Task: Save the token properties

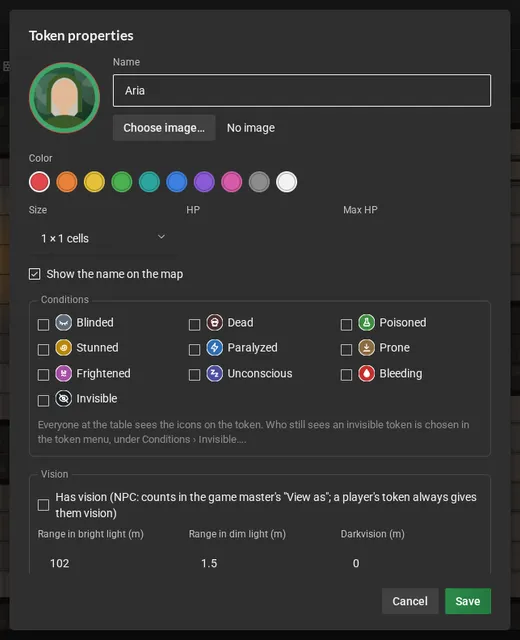Action: pyautogui.click(x=468, y=601)
